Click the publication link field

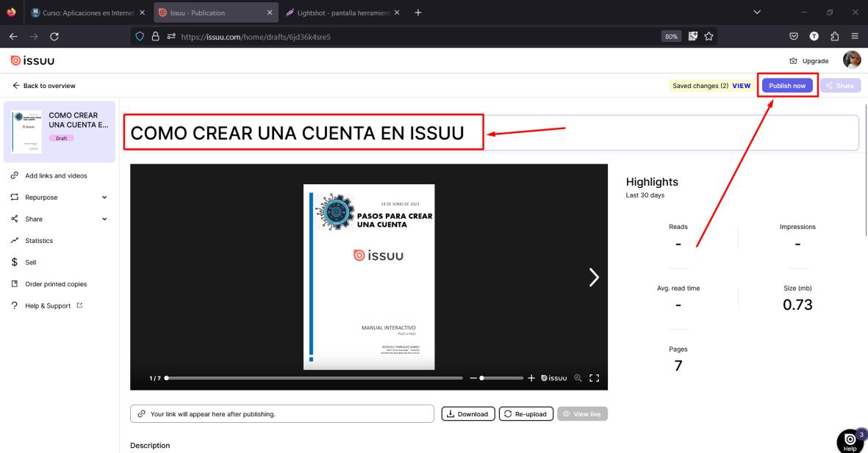click(282, 414)
